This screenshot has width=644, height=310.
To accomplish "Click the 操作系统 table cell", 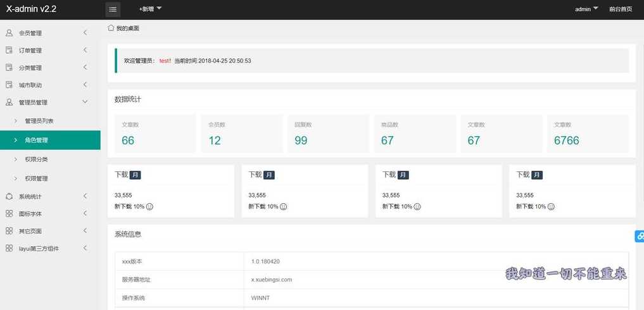I will [x=179, y=298].
